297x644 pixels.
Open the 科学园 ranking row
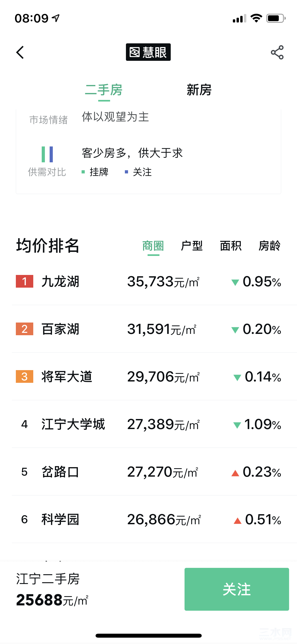click(154, 519)
